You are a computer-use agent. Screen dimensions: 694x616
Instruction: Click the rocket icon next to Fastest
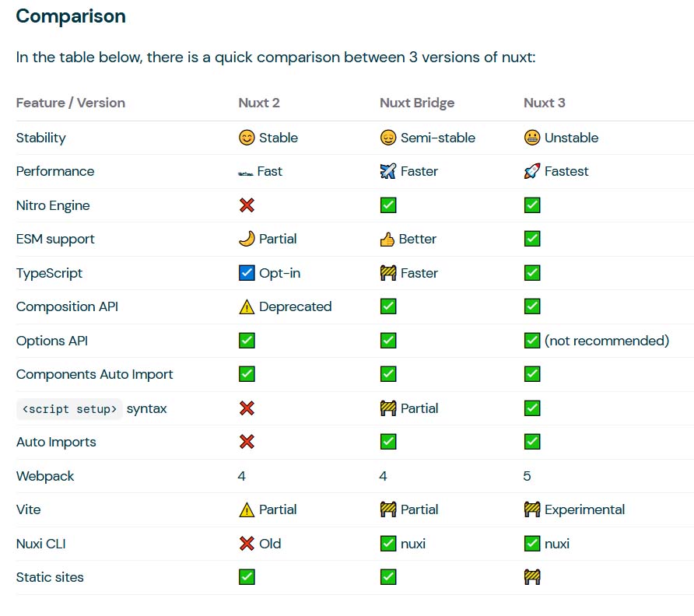[x=532, y=171]
